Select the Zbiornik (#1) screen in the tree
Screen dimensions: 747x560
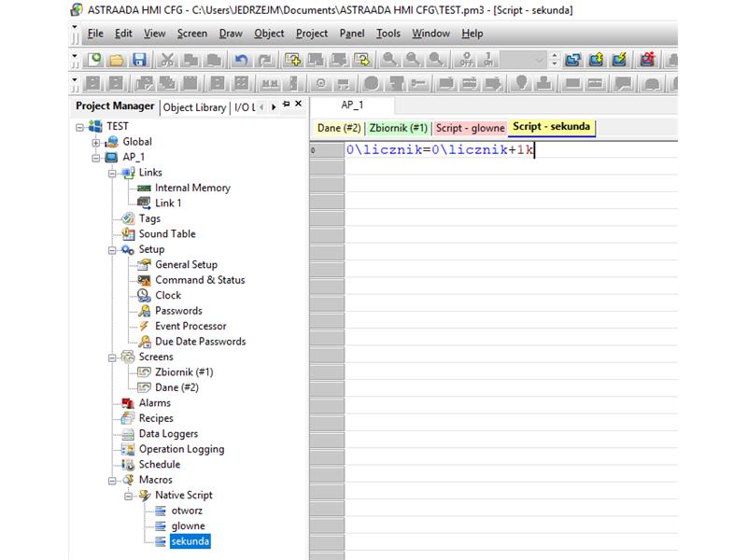click(x=184, y=371)
